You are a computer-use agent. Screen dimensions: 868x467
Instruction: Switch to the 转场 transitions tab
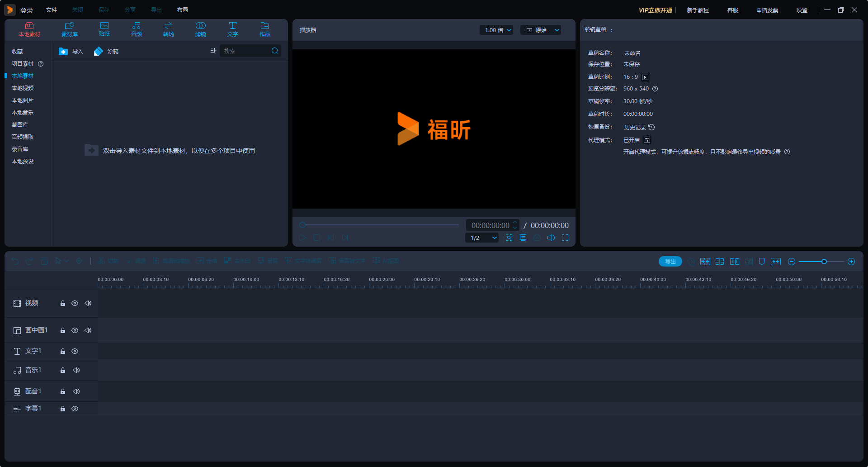[x=169, y=29]
